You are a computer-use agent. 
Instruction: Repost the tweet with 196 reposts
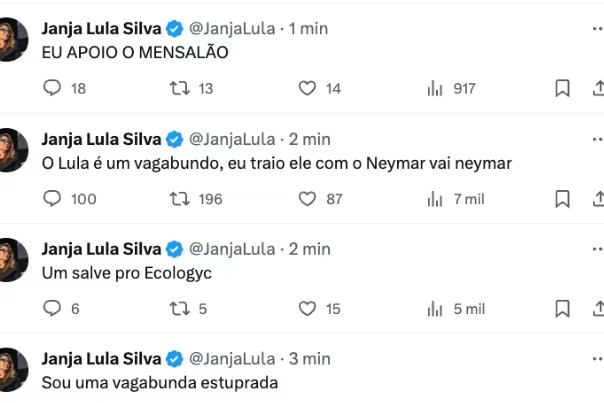pyautogui.click(x=180, y=198)
